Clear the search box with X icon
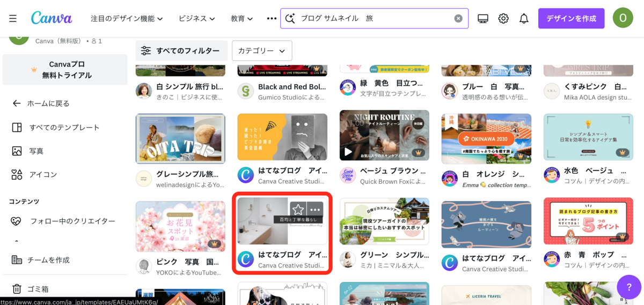Screen dimensions: 644x305 coord(458,18)
